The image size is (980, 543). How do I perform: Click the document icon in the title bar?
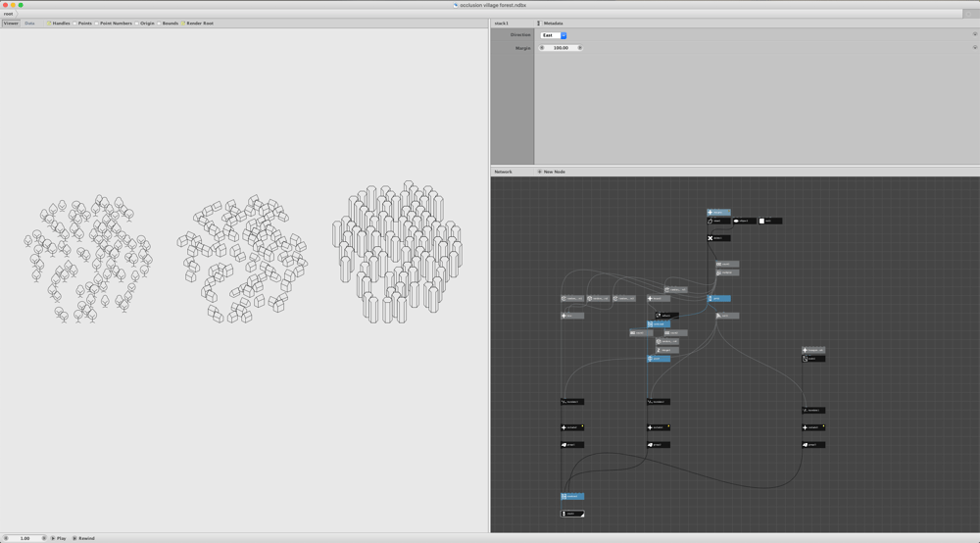[x=456, y=5]
